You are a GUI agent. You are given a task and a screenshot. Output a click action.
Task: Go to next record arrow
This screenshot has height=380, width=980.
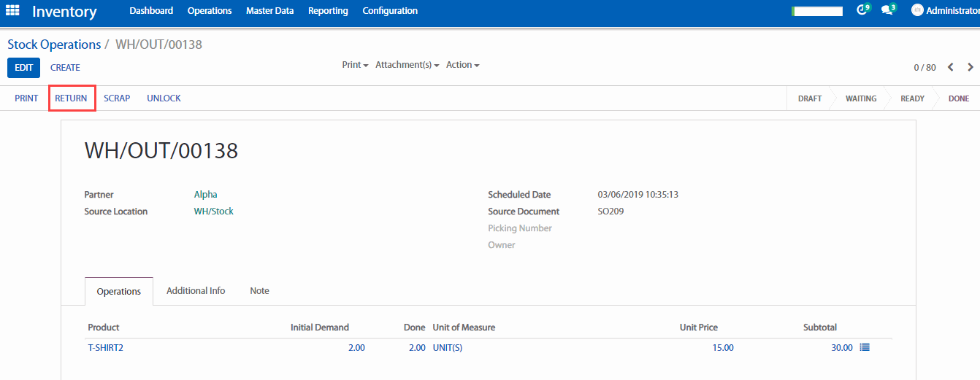pyautogui.click(x=971, y=67)
